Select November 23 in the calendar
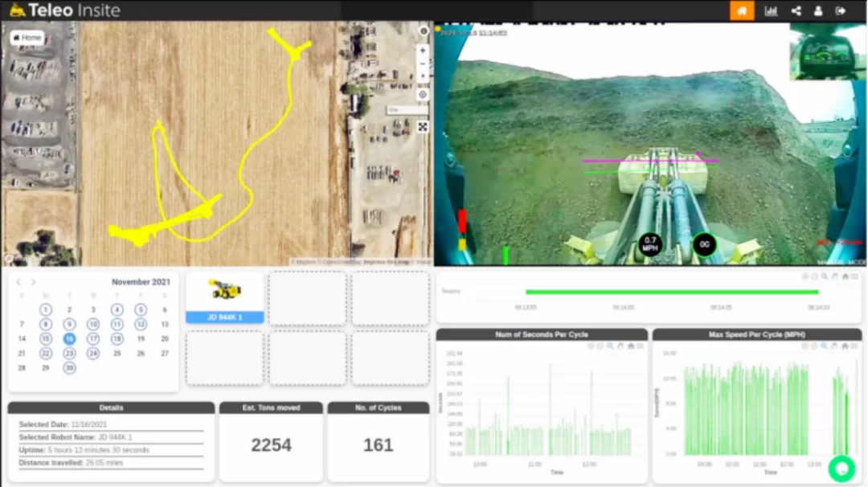The height and width of the screenshot is (487, 868). [x=70, y=354]
